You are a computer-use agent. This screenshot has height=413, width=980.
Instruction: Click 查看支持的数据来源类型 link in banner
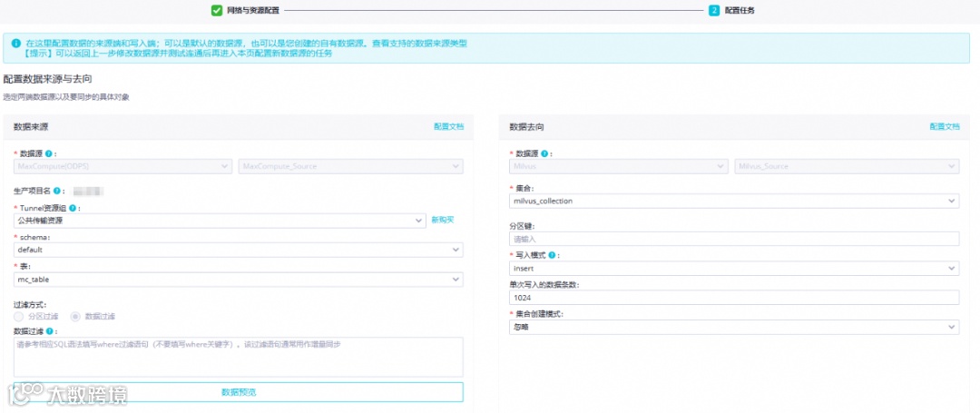pyautogui.click(x=419, y=44)
